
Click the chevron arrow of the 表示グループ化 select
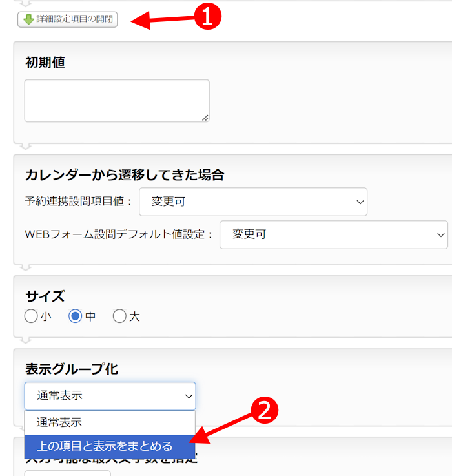189,396
